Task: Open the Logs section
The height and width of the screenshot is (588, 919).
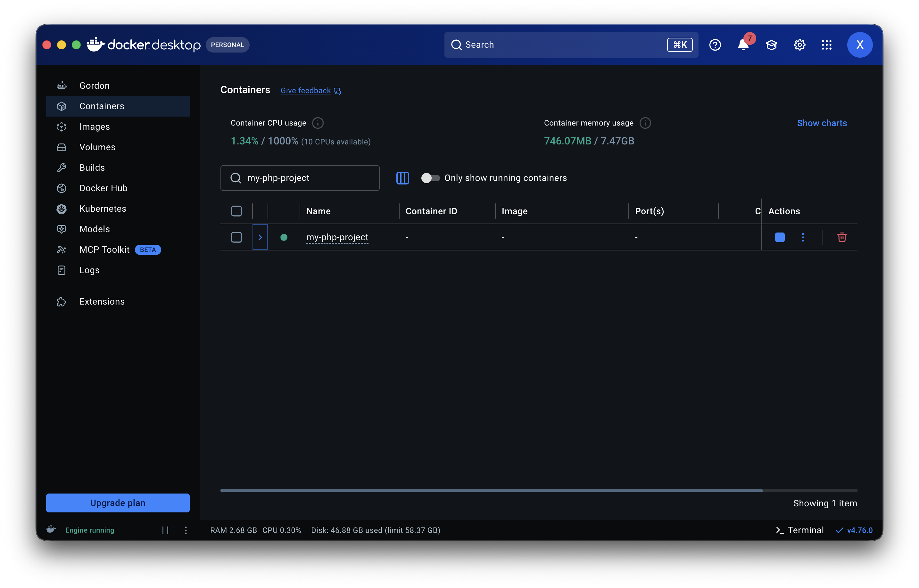Action: (x=118, y=270)
